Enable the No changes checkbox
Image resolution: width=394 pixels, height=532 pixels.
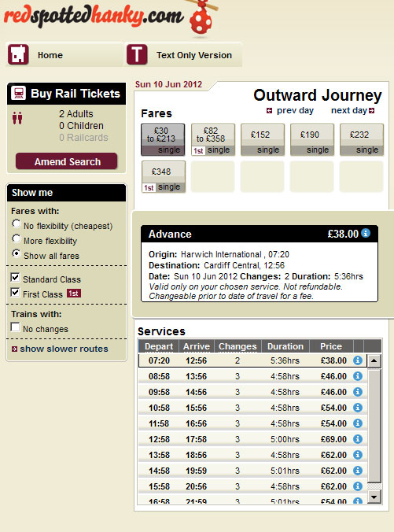[x=15, y=327]
